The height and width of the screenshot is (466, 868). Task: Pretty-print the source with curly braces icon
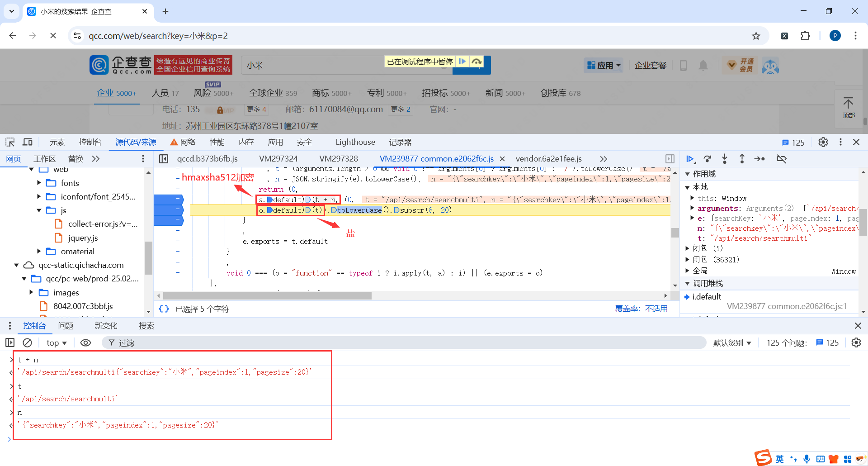point(164,309)
